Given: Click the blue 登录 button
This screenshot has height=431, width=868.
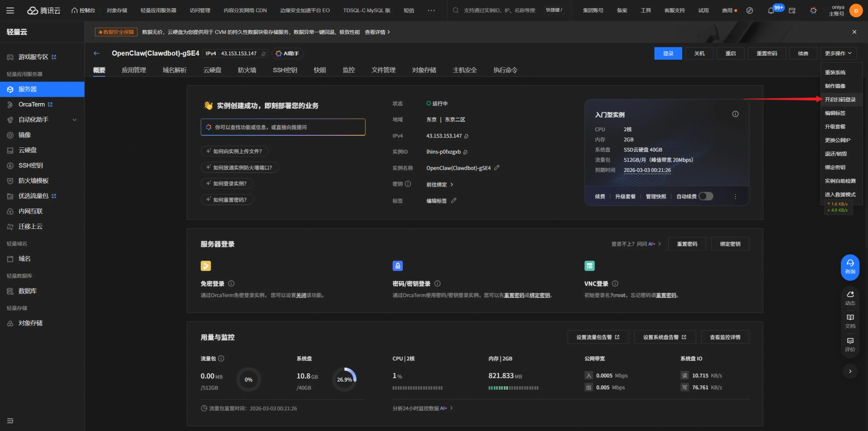Looking at the screenshot, I should pyautogui.click(x=668, y=53).
